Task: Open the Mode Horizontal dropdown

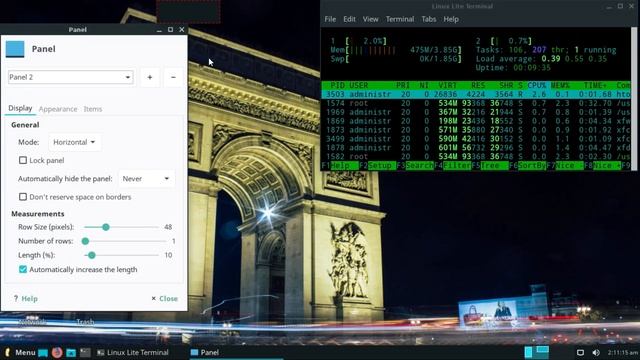Action: [x=74, y=142]
